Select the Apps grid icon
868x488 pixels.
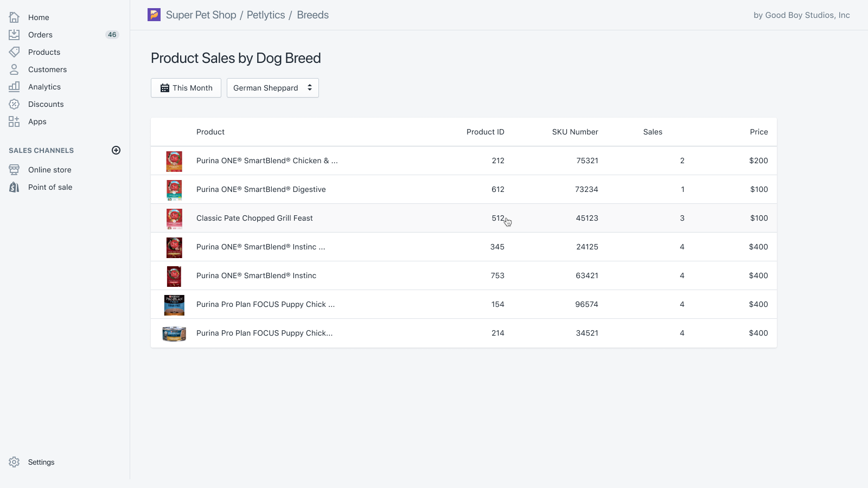point(14,121)
